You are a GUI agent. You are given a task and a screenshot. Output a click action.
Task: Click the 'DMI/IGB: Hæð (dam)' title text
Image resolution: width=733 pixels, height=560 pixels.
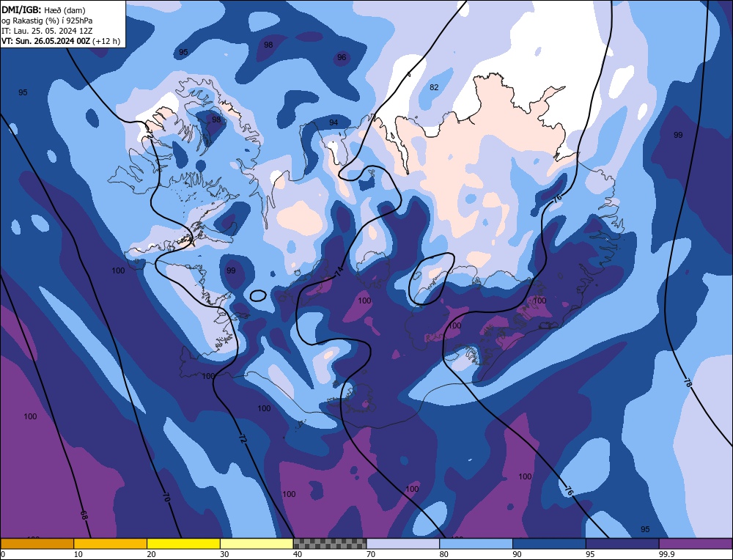(43, 10)
